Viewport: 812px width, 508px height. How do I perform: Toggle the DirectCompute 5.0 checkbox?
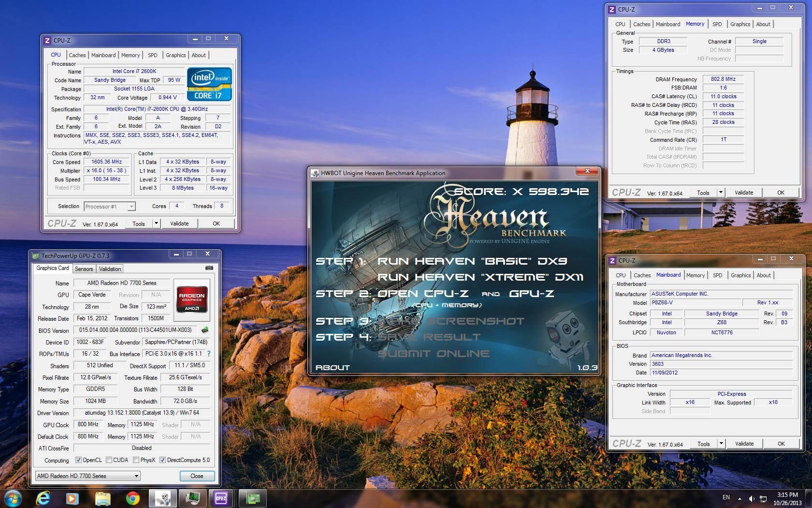tap(163, 460)
